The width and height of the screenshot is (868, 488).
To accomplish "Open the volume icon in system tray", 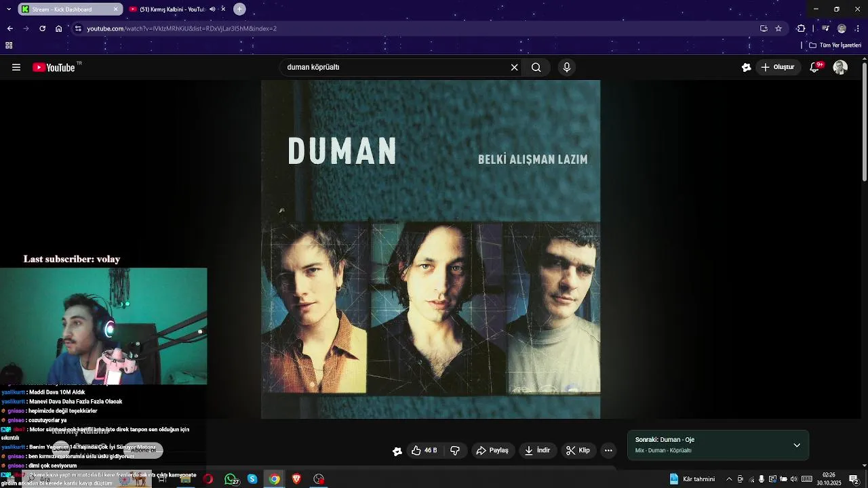I will tap(793, 479).
